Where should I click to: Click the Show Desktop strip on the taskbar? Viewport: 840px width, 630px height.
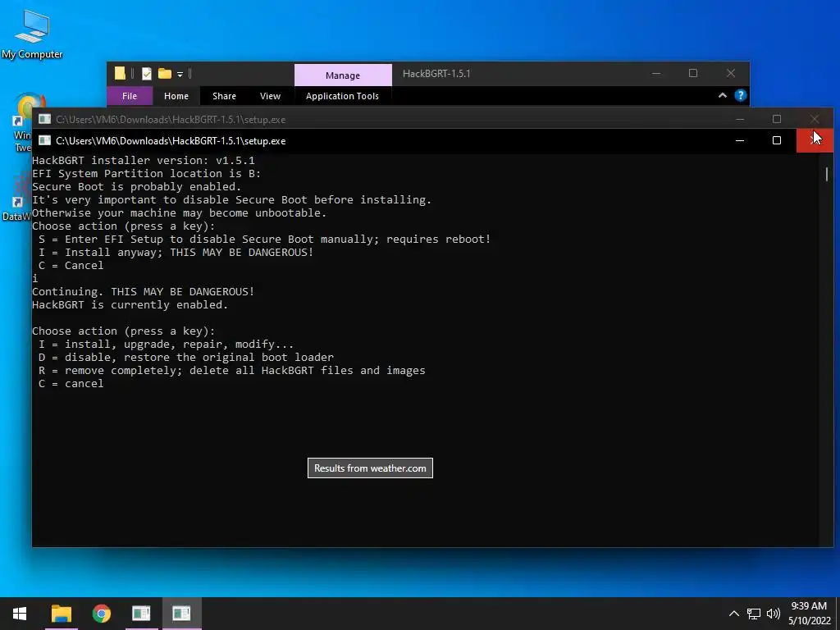pyautogui.click(x=838, y=614)
